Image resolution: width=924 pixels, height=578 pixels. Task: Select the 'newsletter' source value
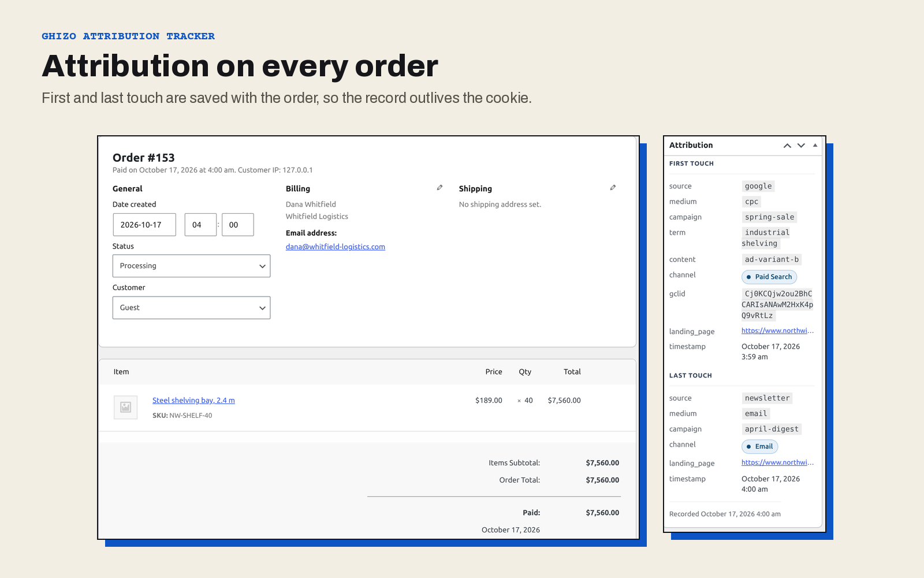coord(767,398)
